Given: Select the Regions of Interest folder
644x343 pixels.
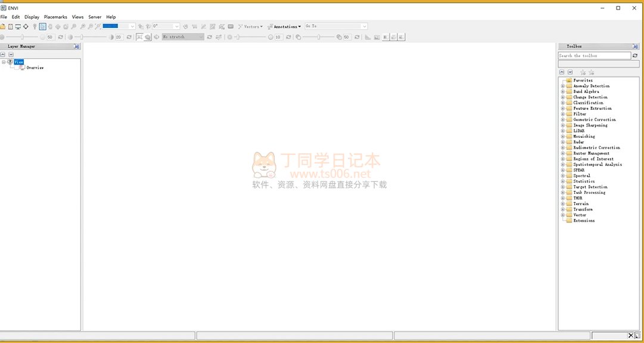Looking at the screenshot, I should [x=593, y=159].
